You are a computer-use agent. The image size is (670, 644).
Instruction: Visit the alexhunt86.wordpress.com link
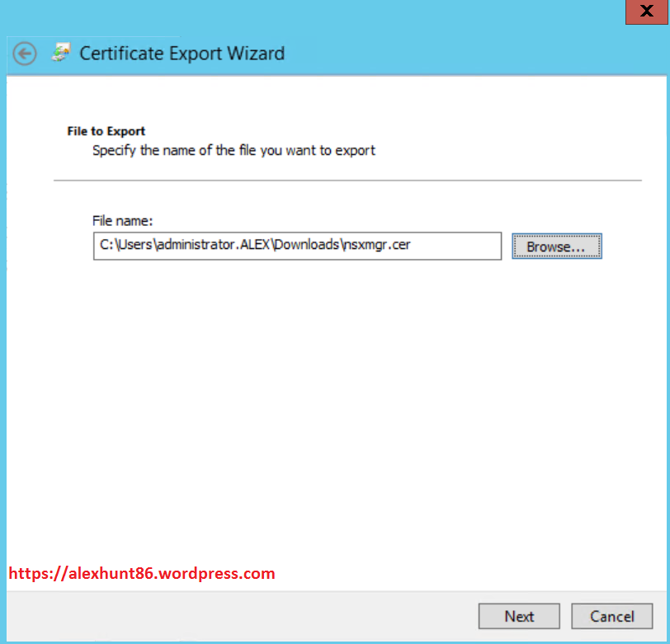pos(142,573)
